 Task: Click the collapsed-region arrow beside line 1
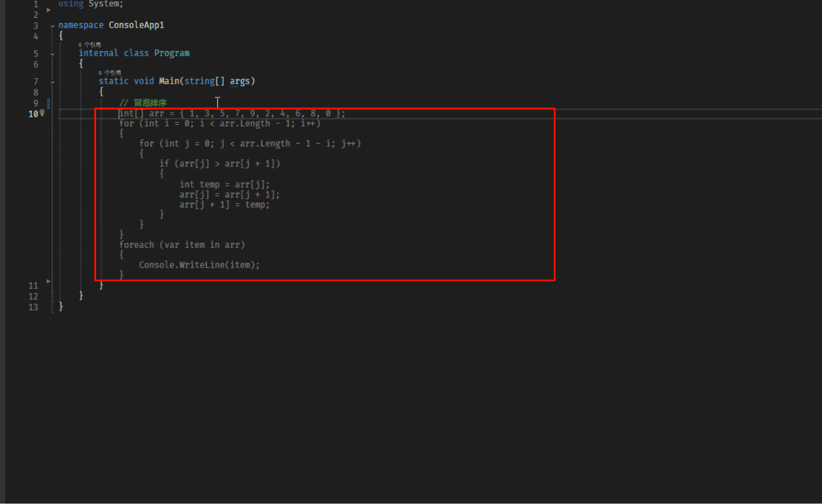(48, 9)
